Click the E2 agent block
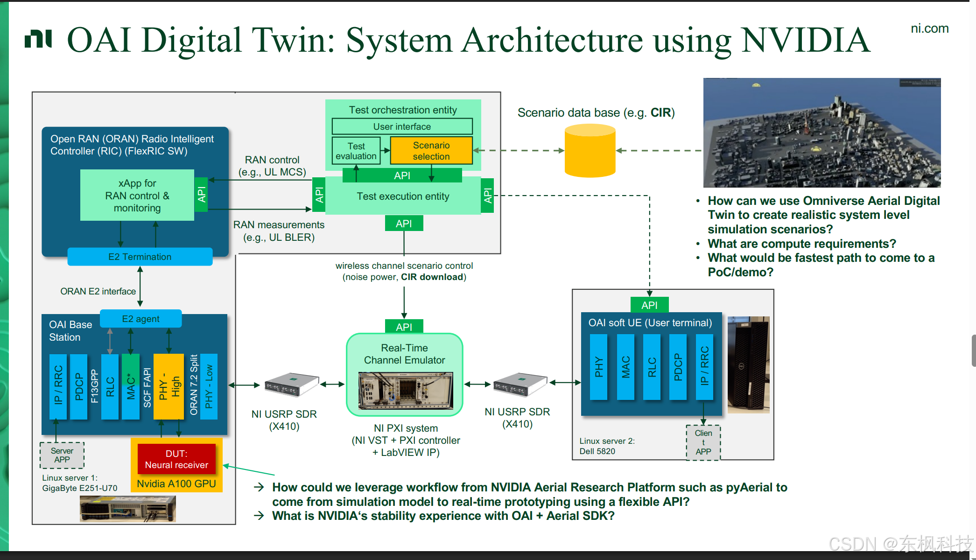This screenshot has width=976, height=560. [140, 319]
